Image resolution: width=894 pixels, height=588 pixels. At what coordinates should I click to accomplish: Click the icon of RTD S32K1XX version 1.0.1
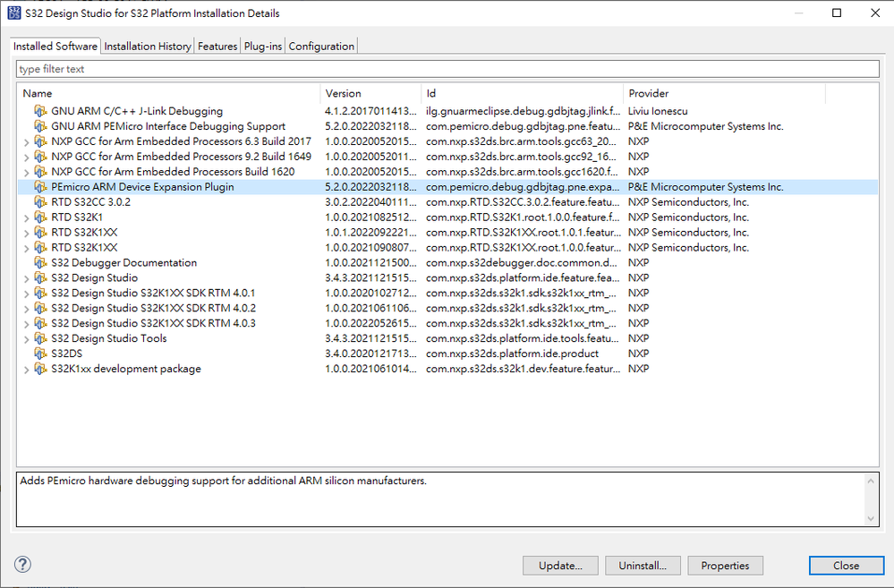[40, 232]
